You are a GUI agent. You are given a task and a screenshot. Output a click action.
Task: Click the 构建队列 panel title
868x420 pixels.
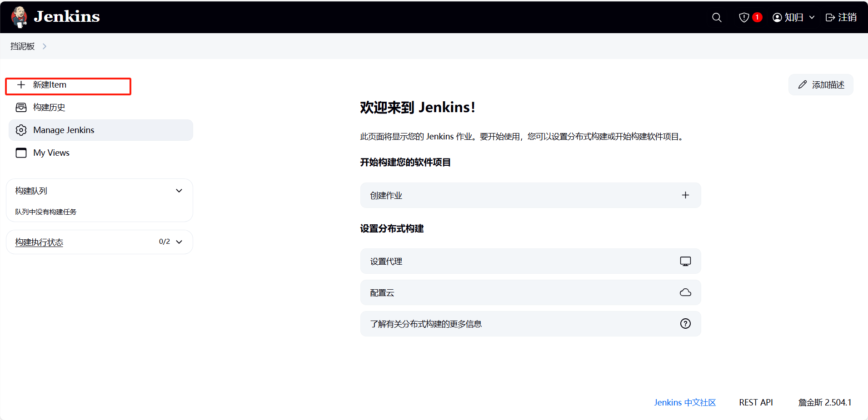tap(31, 191)
